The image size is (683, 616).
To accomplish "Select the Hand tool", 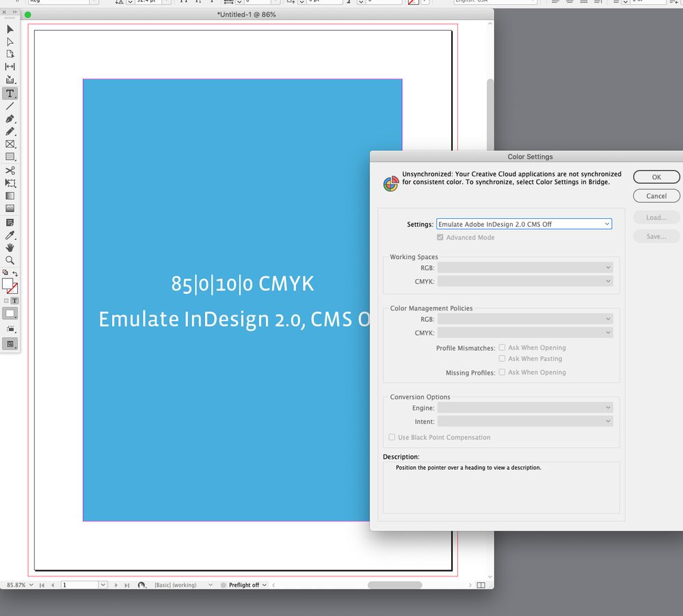I will coord(10,247).
